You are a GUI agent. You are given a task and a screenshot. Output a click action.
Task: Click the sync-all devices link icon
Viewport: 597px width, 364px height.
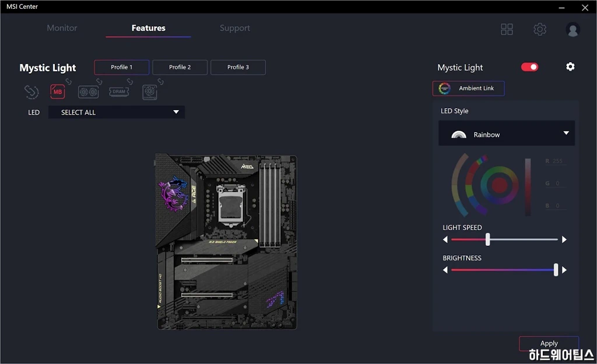coord(31,92)
